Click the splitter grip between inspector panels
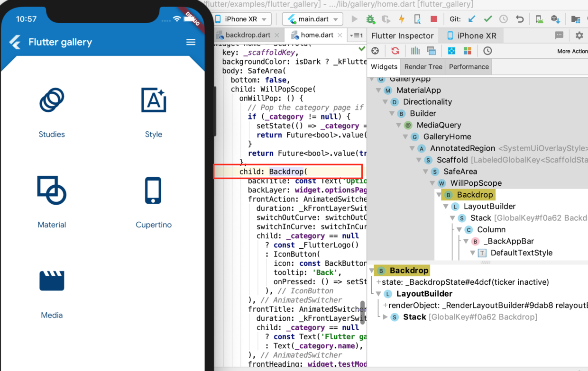The height and width of the screenshot is (371, 588). point(486,262)
